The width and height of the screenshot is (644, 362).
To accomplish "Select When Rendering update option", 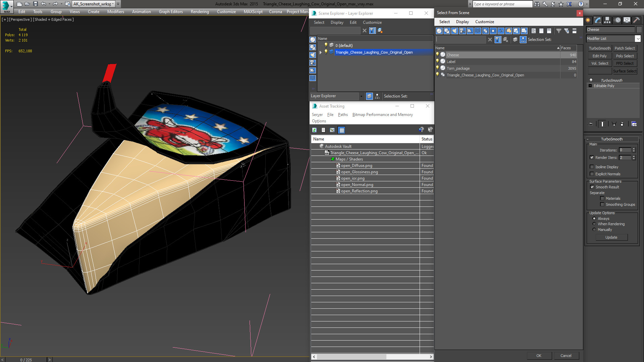I will [x=594, y=224].
